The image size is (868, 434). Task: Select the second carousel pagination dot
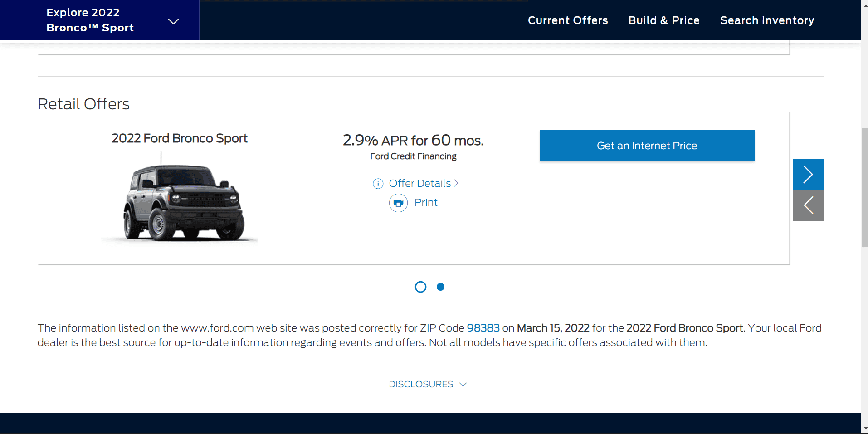coord(441,287)
